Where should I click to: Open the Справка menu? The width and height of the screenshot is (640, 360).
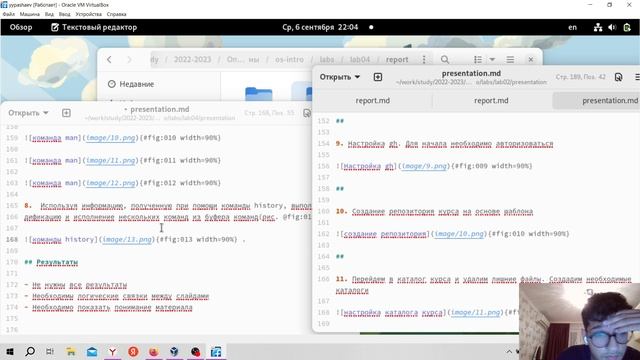point(116,14)
